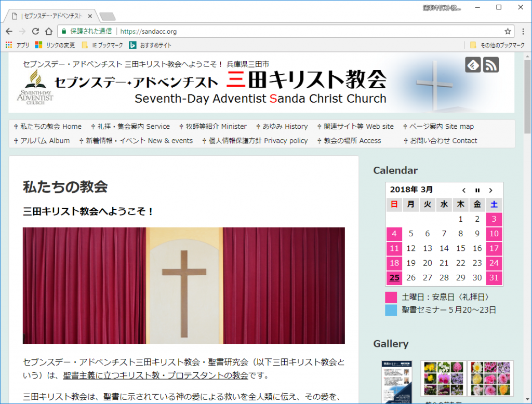Click the pink 土曜日：安息日 legend swatch
This screenshot has width=532, height=404.
(391, 298)
